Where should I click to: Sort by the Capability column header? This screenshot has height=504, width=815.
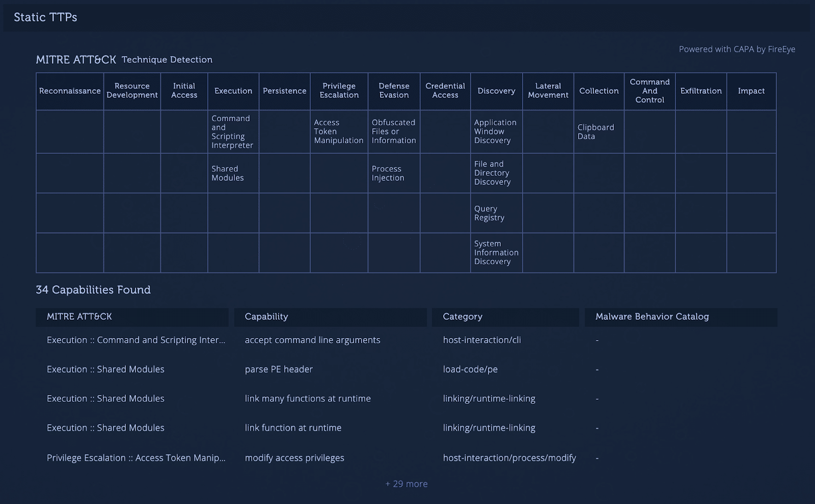pos(266,317)
